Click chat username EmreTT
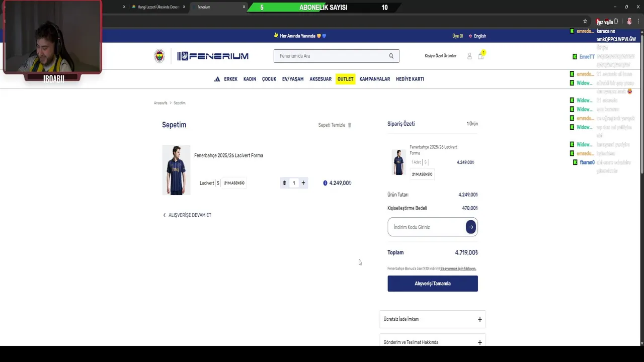This screenshot has width=644, height=362. click(587, 57)
